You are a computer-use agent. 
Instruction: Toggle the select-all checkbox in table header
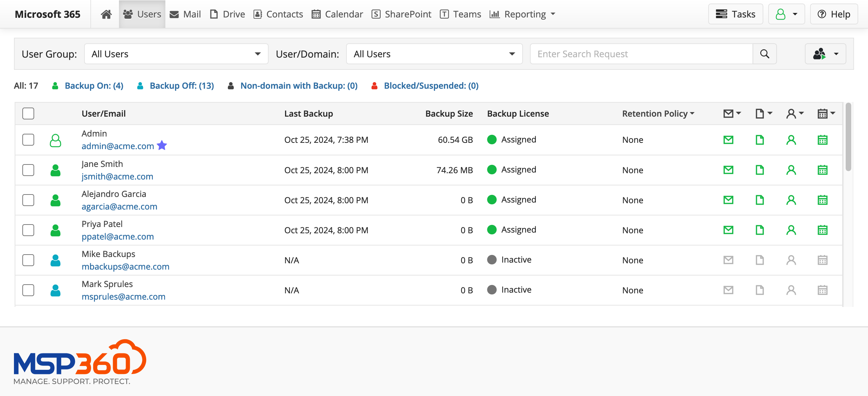pyautogui.click(x=28, y=113)
